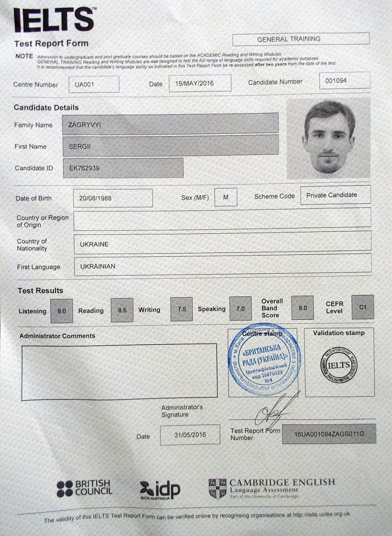
Task: Click the IDP IELTS Australia logo
Action: 160,490
